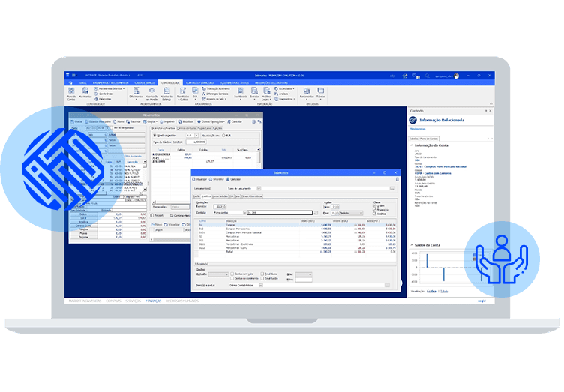The width and height of the screenshot is (564, 392).
Task: Expand the Outras Operações dropdown menu
Action: pos(211,121)
